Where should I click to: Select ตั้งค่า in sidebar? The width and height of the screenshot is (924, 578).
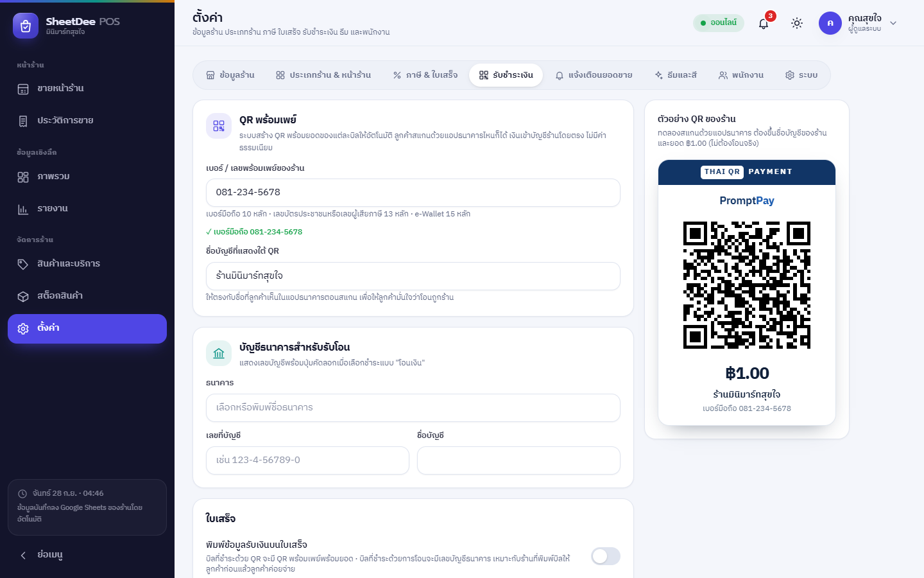coord(87,329)
